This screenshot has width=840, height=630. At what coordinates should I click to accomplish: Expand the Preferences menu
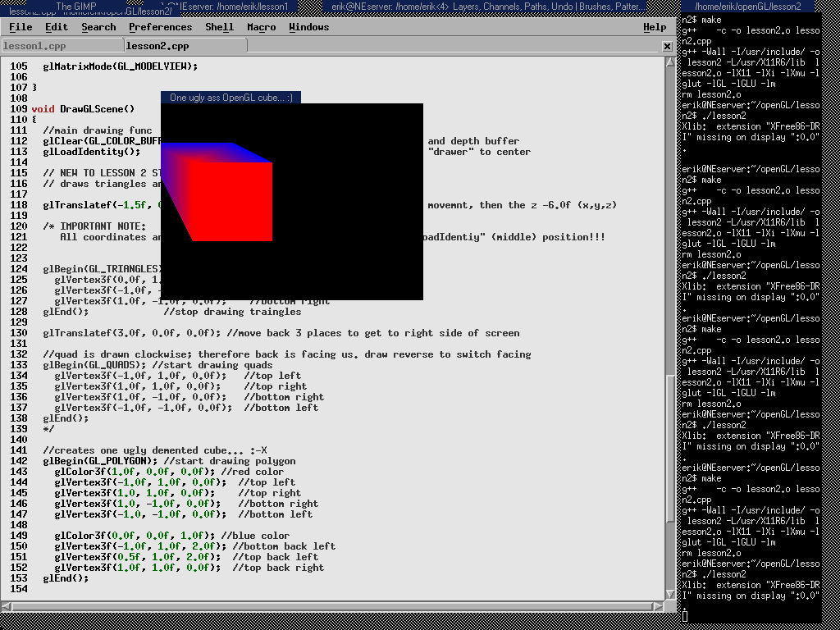pyautogui.click(x=160, y=27)
